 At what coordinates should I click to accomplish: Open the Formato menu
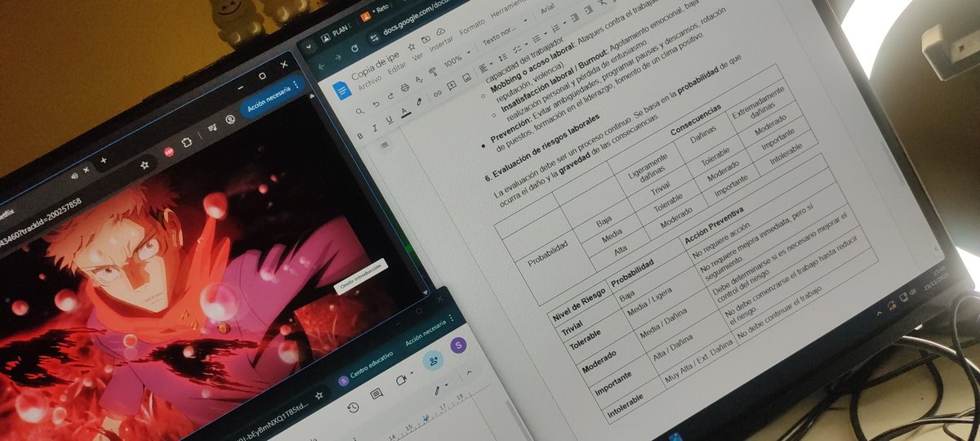point(472,27)
